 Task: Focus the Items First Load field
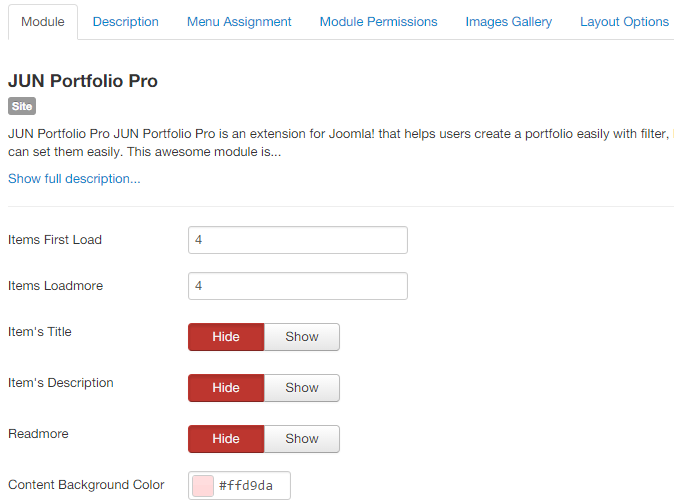pos(297,240)
